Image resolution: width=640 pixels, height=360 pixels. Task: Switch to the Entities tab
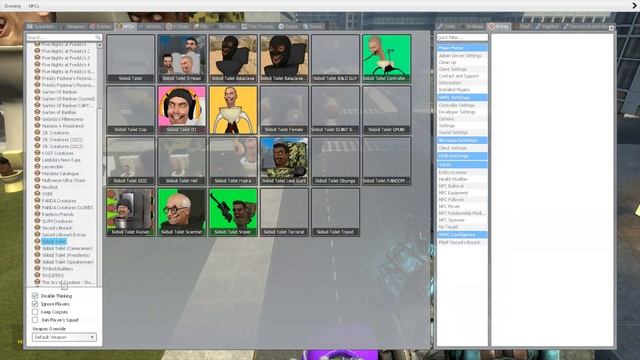(x=100, y=27)
